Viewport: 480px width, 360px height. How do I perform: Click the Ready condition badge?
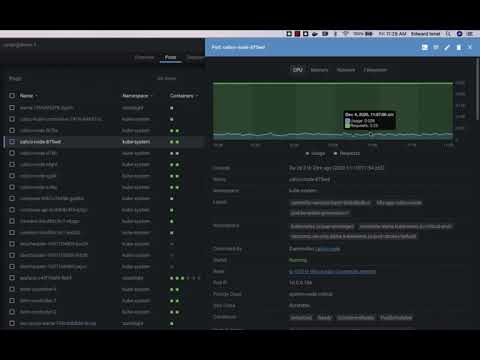pos(325,318)
